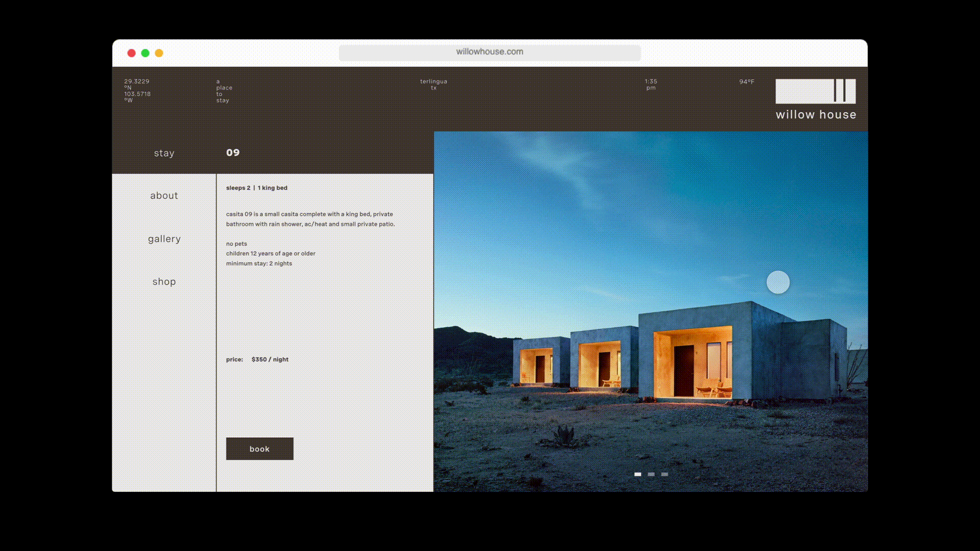
Task: Click 'children 12 years of age or older'
Action: click(x=271, y=253)
